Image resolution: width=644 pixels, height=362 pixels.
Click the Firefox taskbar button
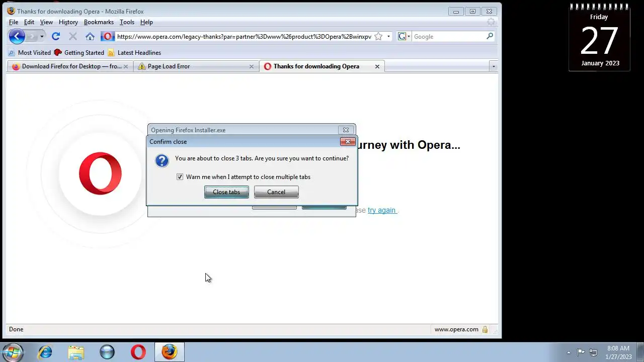(170, 352)
